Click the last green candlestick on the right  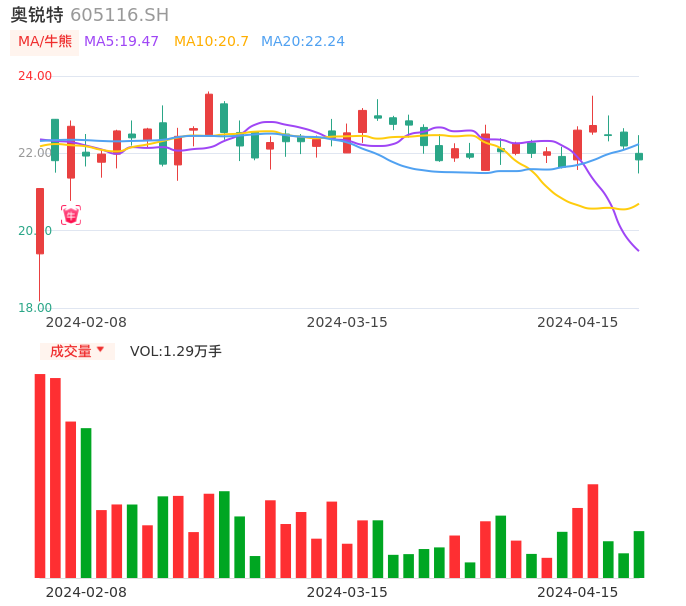[639, 156]
